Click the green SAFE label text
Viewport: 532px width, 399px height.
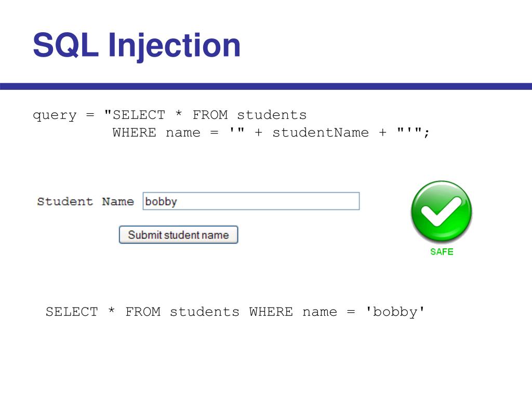(x=442, y=252)
